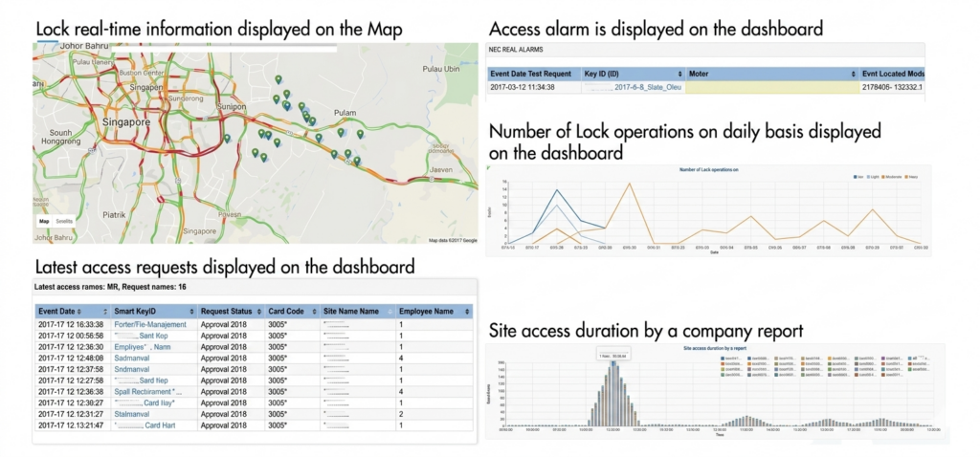Open the 2017-6-8_Slate_Oleu alarm key link

[x=647, y=88]
